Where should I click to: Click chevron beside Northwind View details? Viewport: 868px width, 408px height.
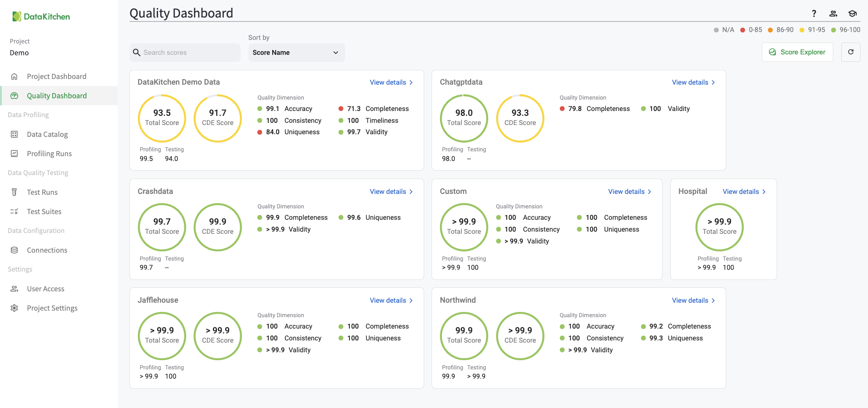click(x=713, y=301)
